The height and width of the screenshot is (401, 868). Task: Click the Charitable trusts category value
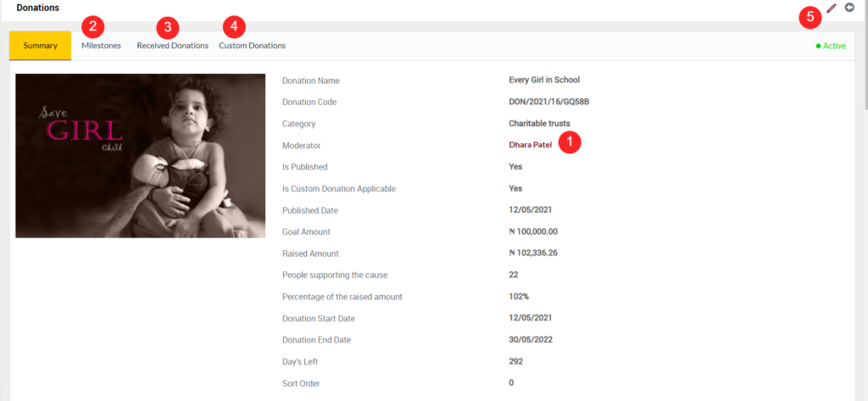pos(540,123)
